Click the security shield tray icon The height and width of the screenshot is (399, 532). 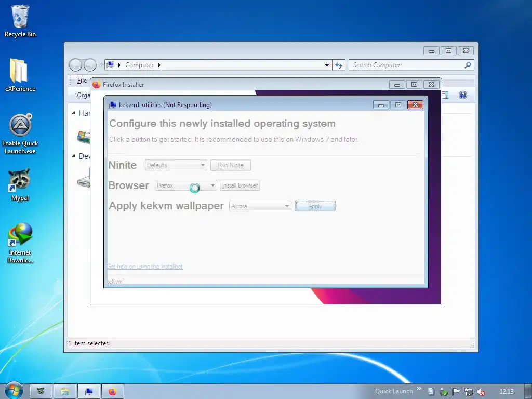[444, 392]
